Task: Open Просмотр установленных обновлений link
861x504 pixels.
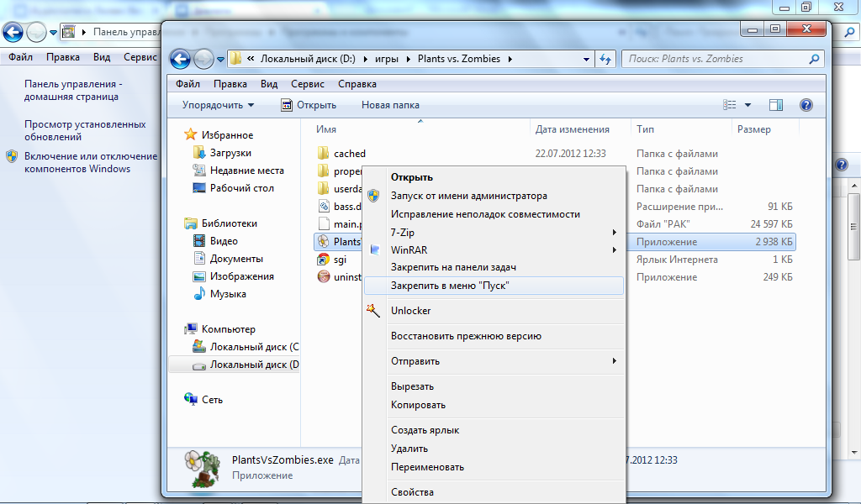Action: click(85, 130)
